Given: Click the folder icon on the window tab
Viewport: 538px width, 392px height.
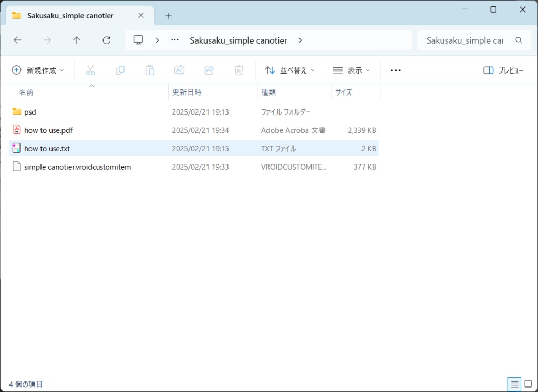Looking at the screenshot, I should pos(16,15).
